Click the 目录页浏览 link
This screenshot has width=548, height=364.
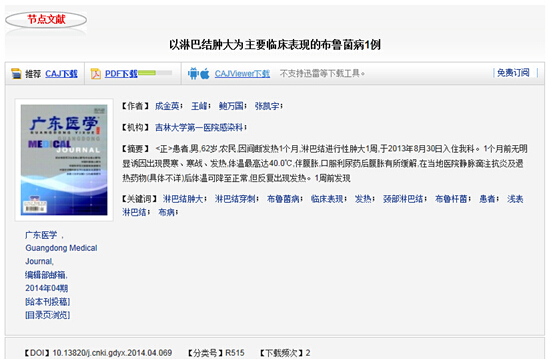pyautogui.click(x=48, y=315)
